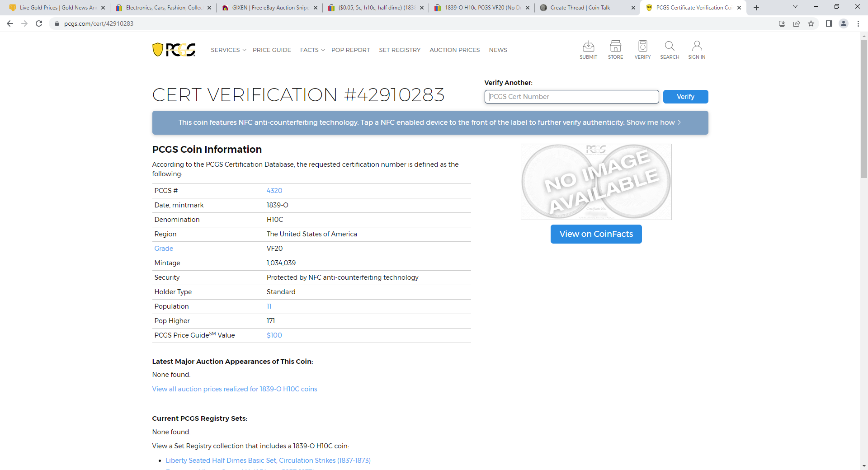868x470 pixels.
Task: Switch to the 1839-O H10c PCGS VF20 tab
Action: [482, 8]
